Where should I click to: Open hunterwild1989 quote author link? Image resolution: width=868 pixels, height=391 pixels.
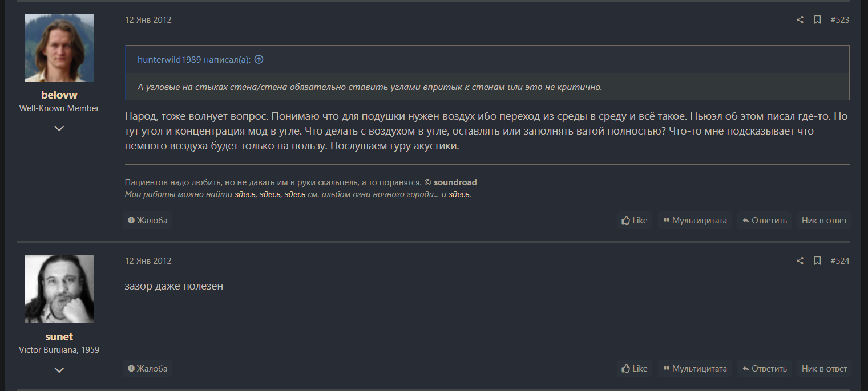click(x=169, y=59)
